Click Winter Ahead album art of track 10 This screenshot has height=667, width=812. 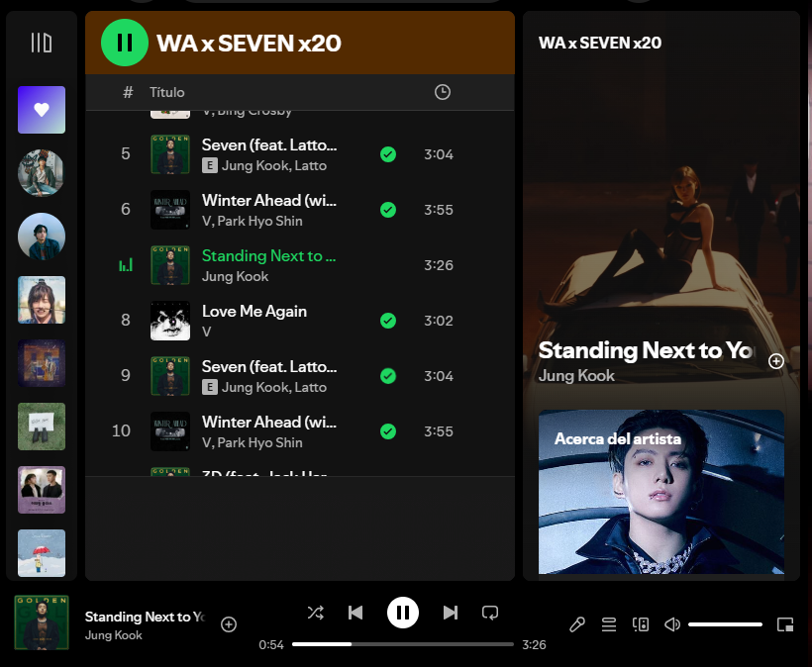(170, 431)
